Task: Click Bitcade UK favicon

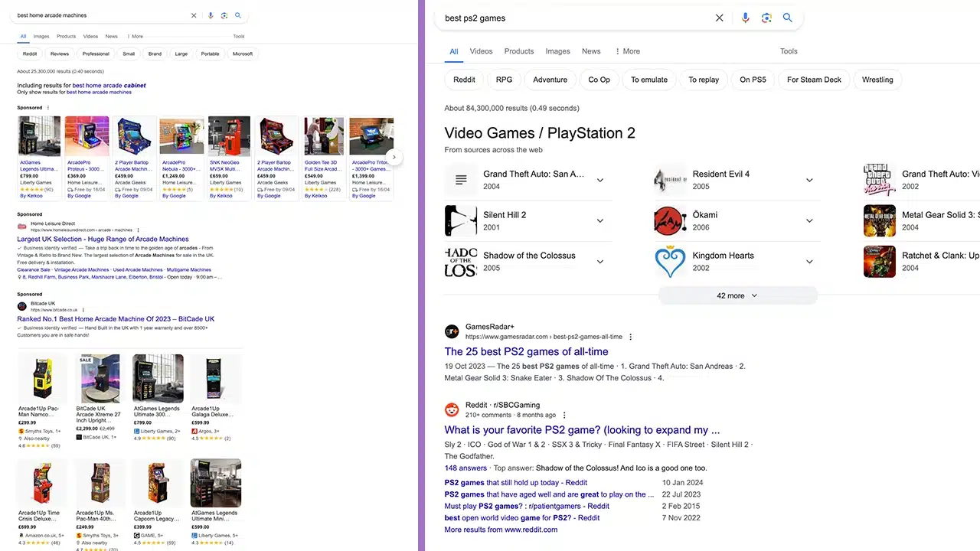Action: (x=21, y=306)
